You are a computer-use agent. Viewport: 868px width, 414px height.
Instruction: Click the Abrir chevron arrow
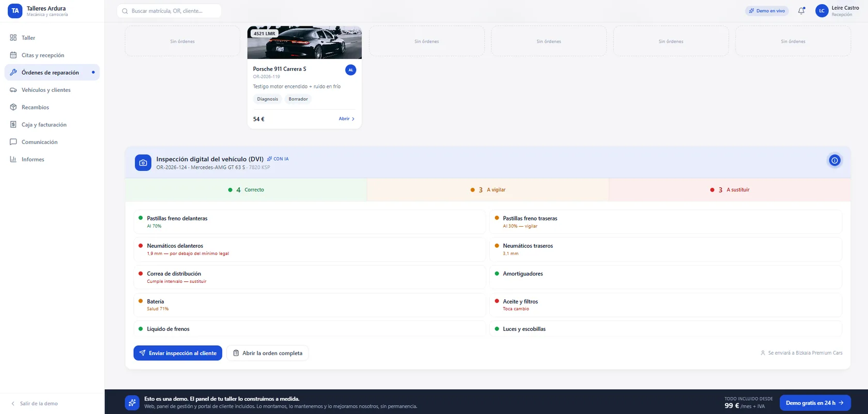coord(353,119)
